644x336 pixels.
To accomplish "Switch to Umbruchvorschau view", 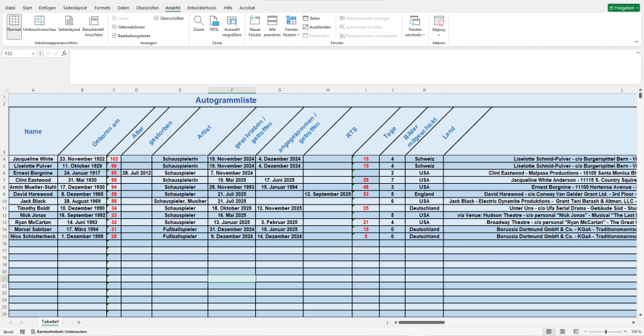I will point(40,24).
